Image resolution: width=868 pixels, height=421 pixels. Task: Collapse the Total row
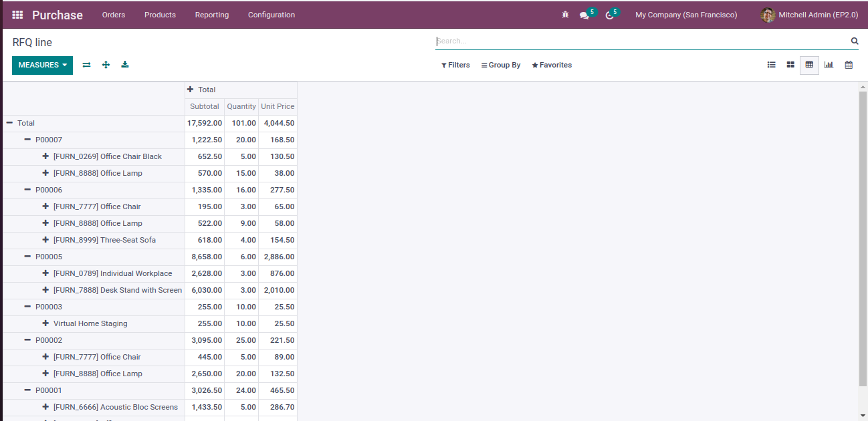[x=9, y=123]
